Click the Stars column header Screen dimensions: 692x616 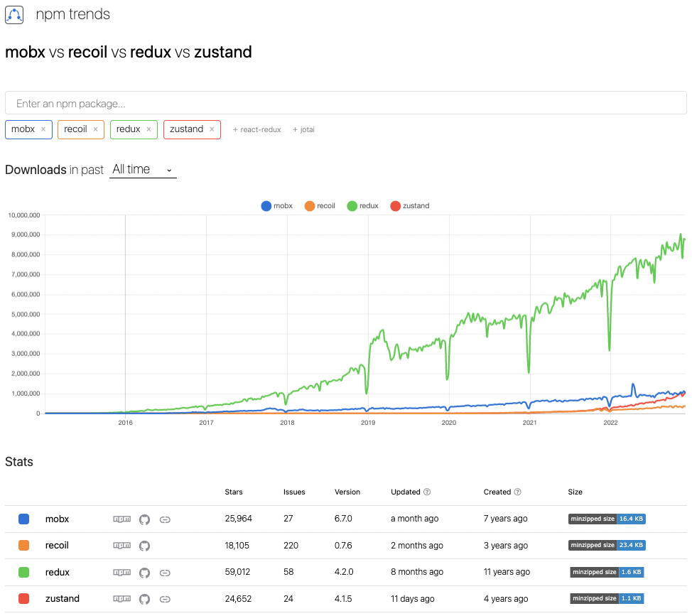click(234, 492)
